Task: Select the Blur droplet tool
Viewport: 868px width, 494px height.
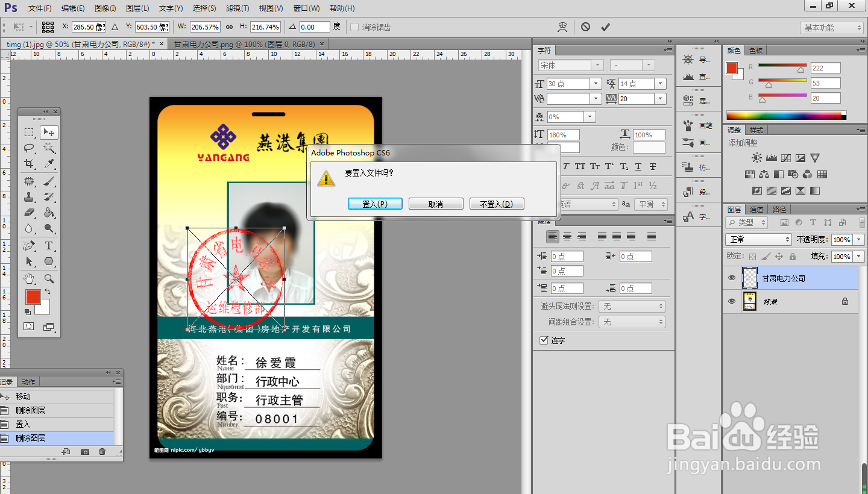Action: click(x=29, y=228)
